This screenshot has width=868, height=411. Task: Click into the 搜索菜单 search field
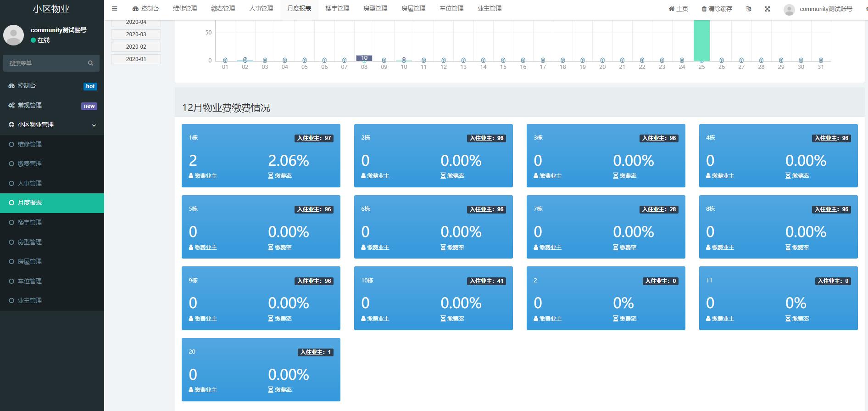[x=46, y=63]
